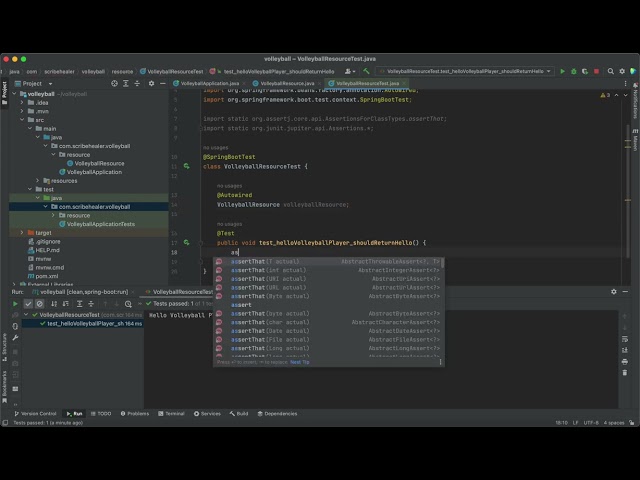Viewport: 640px width, 480px height.
Task: Collapse VolleyballResourceTest node in Run tree
Action: [x=26, y=315]
